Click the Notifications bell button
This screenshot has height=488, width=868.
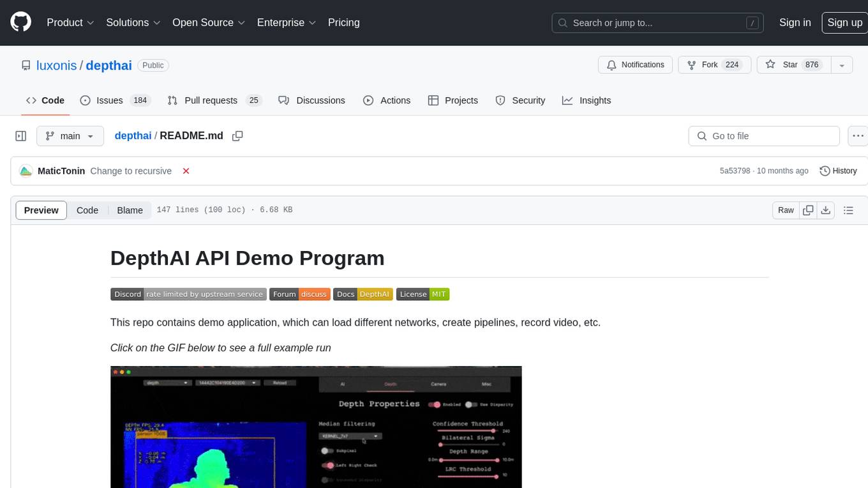635,65
